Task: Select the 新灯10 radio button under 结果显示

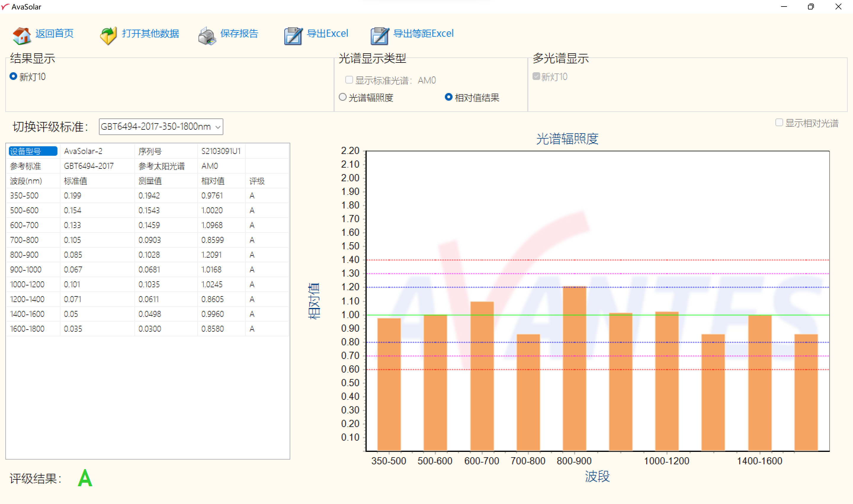Action: coord(13,76)
